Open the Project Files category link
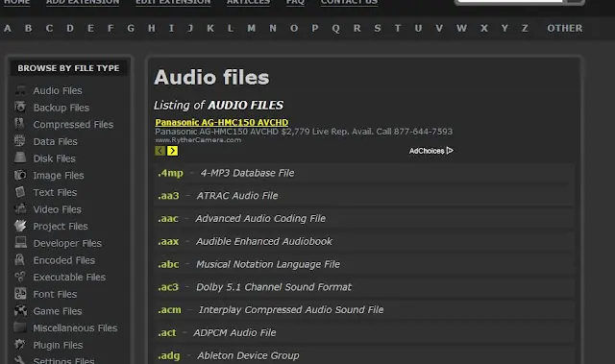The width and height of the screenshot is (615, 364). click(x=61, y=226)
